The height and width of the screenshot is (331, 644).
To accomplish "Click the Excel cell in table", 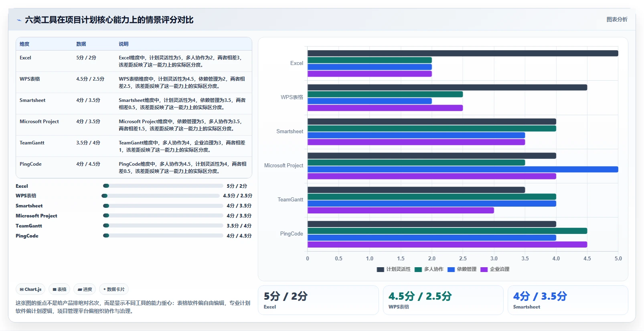I will coord(25,58).
